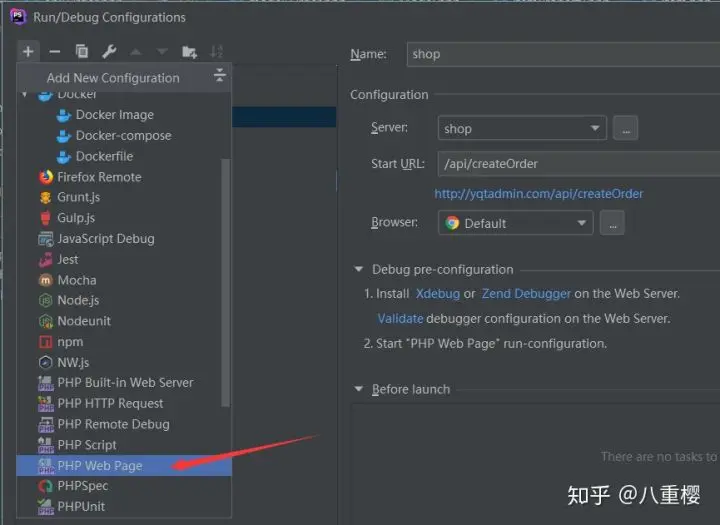The image size is (720, 525).
Task: Click the plus Add New Configuration button
Action: click(28, 51)
